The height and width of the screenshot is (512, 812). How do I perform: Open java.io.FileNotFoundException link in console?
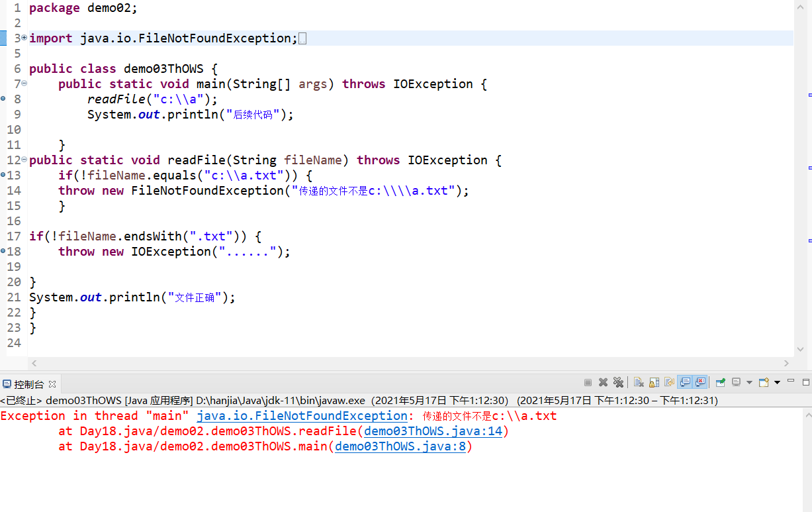tap(302, 416)
